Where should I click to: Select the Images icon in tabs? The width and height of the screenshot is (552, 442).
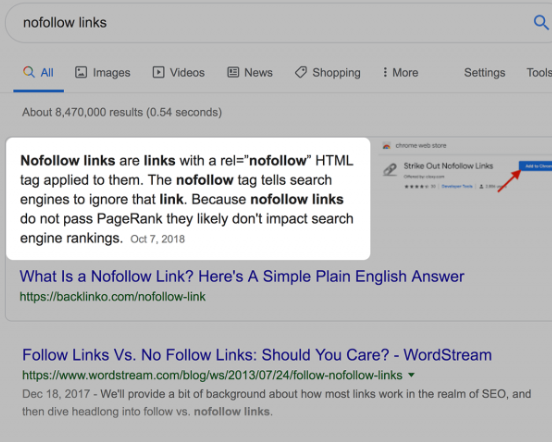pyautogui.click(x=81, y=72)
